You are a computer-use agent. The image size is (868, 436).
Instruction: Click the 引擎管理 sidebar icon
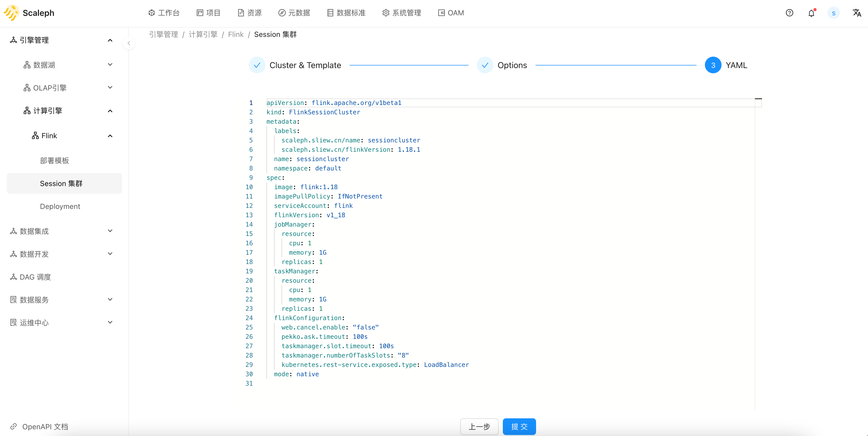pos(14,40)
